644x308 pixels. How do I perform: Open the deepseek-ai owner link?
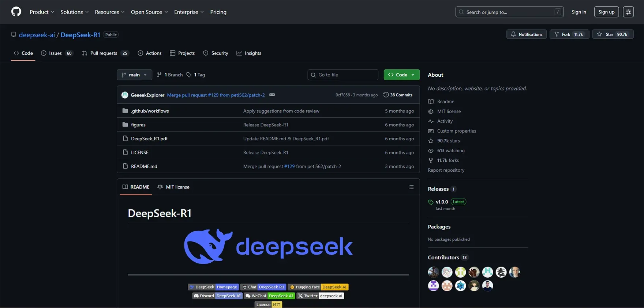point(37,35)
